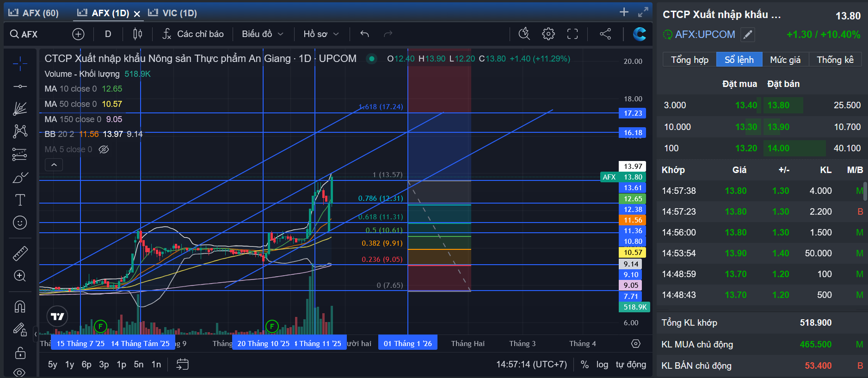Expand the Hồ sơ dropdown
The image size is (868, 378).
coord(321,34)
